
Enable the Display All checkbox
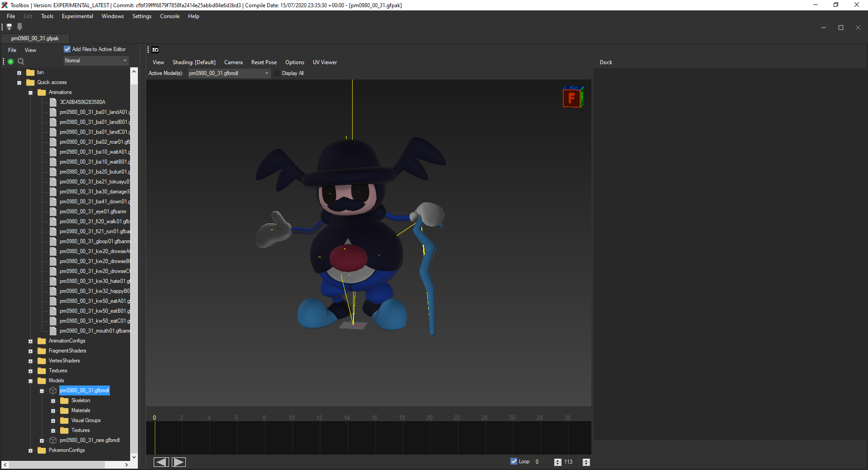pyautogui.click(x=277, y=73)
